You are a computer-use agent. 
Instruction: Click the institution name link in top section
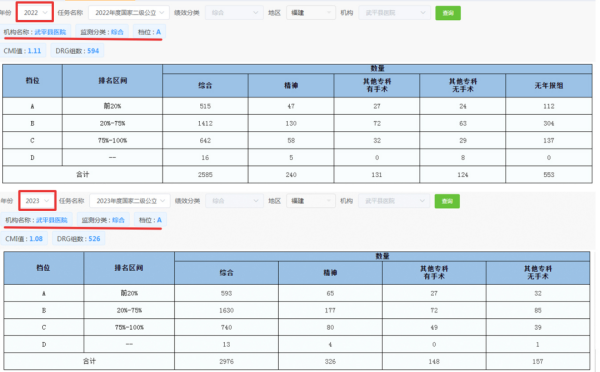tap(50, 32)
